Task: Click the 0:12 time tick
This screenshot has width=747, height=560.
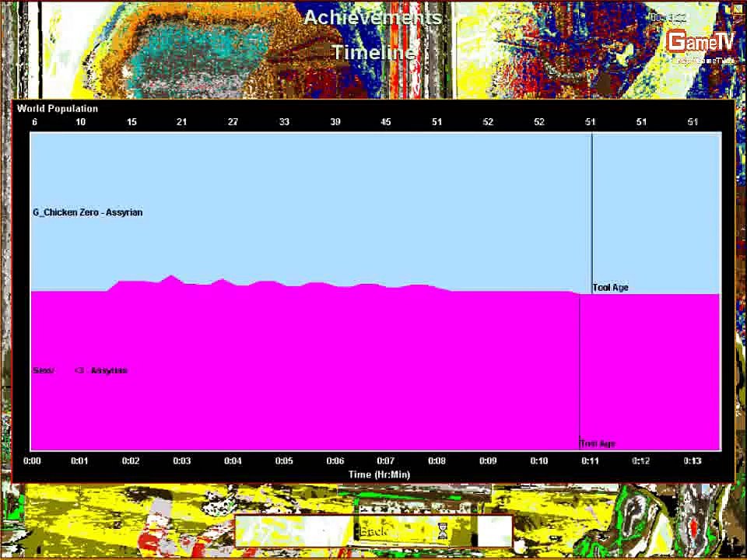Action: (641, 461)
